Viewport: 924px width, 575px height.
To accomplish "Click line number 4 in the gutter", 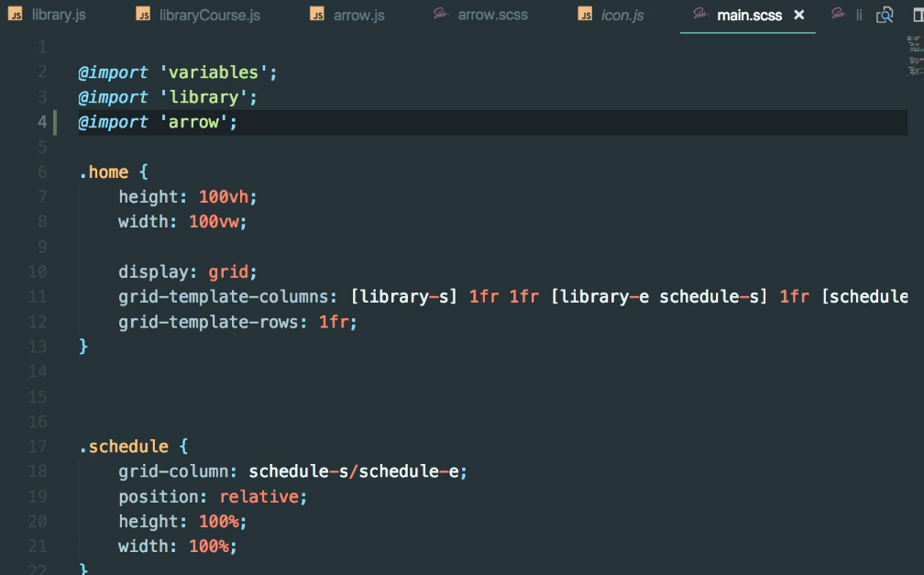I will pos(41,121).
